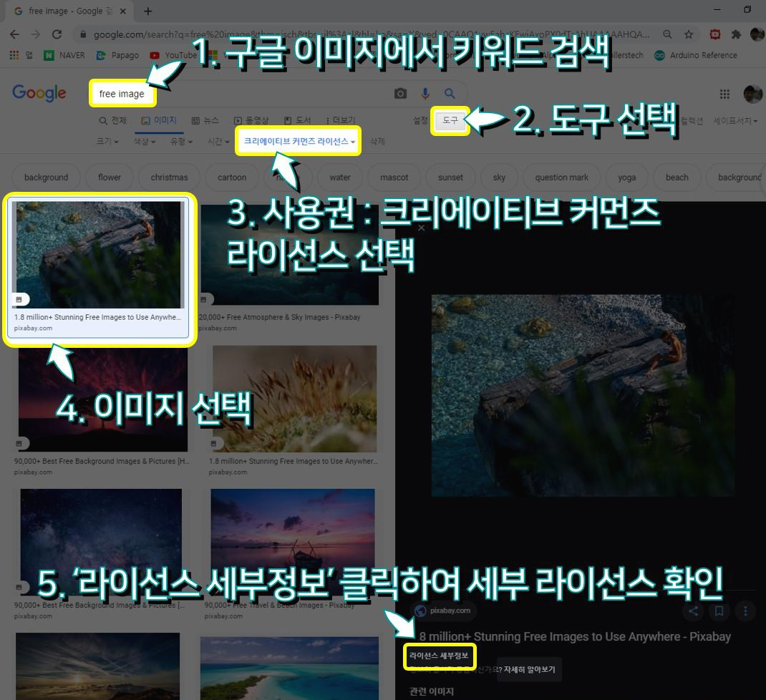Viewport: 766px width, 700px height.
Task: Click 삭제 to clear filters
Action: click(x=377, y=141)
